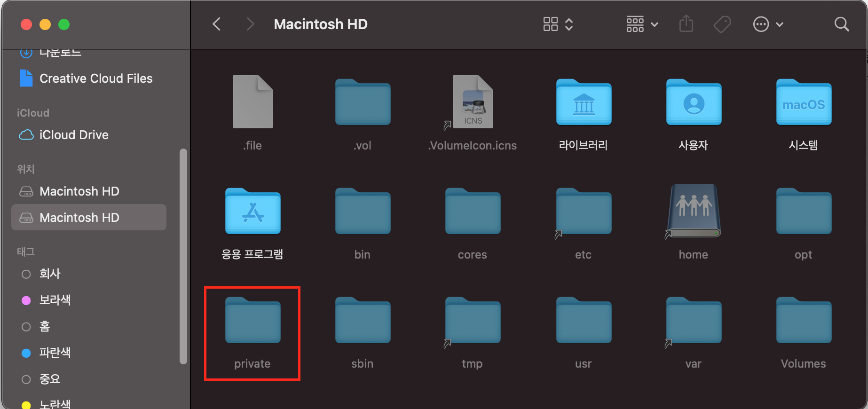The height and width of the screenshot is (409, 868).
Task: Select the var folder alias
Action: pyautogui.click(x=694, y=320)
